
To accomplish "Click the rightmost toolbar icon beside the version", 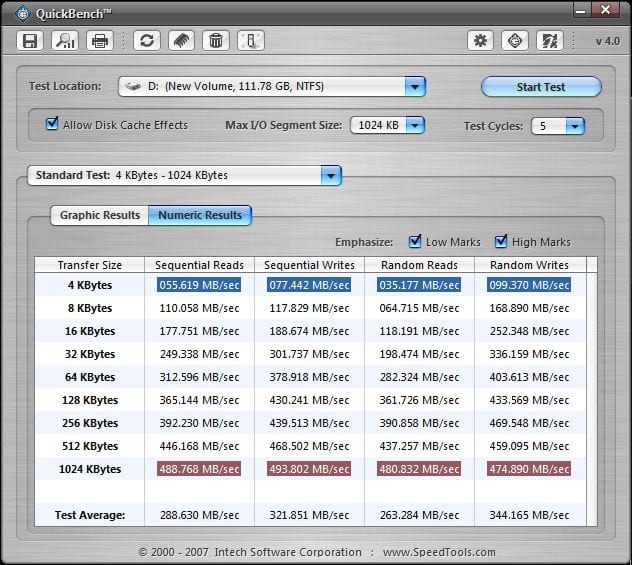I will (x=549, y=41).
